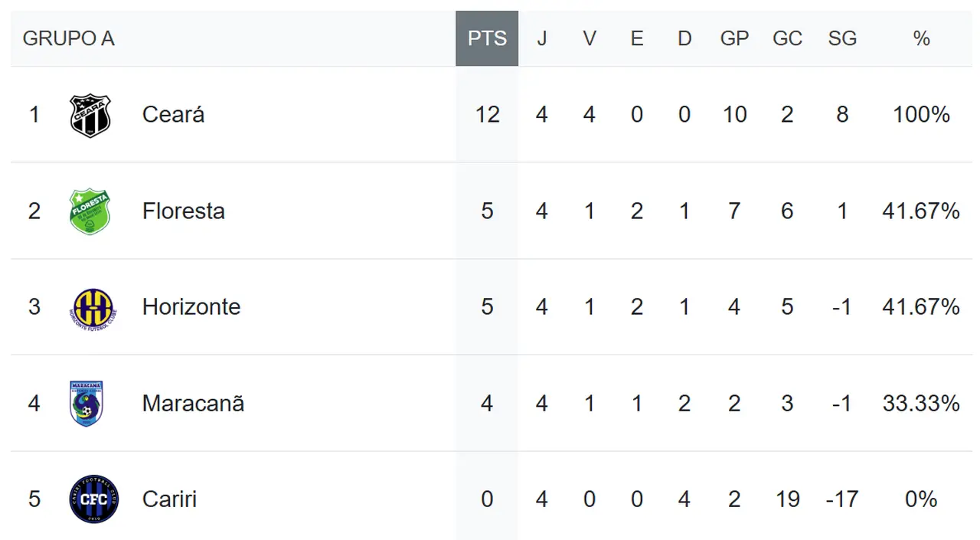Click the J games column header
This screenshot has height=540, width=980.
coord(541,38)
